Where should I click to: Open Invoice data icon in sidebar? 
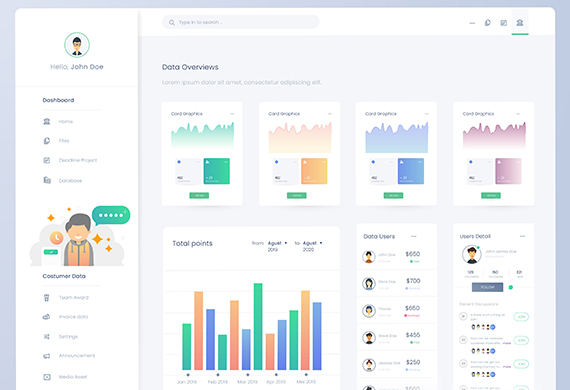(47, 317)
